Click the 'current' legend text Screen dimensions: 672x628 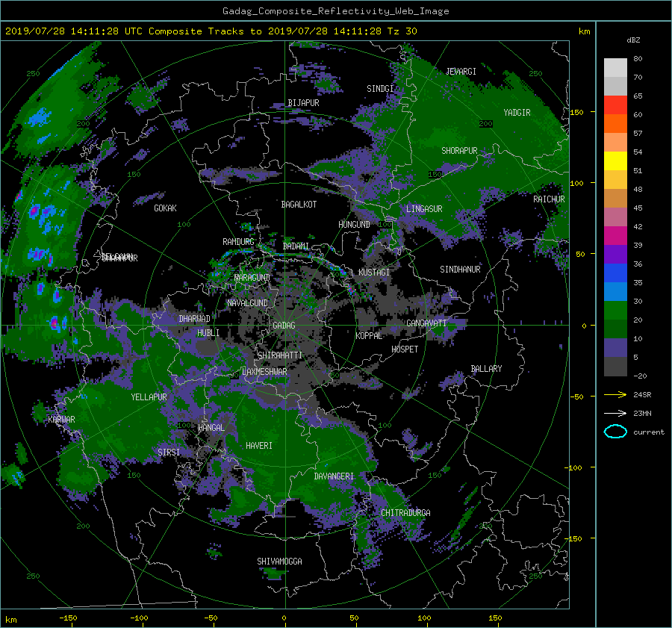pos(648,432)
